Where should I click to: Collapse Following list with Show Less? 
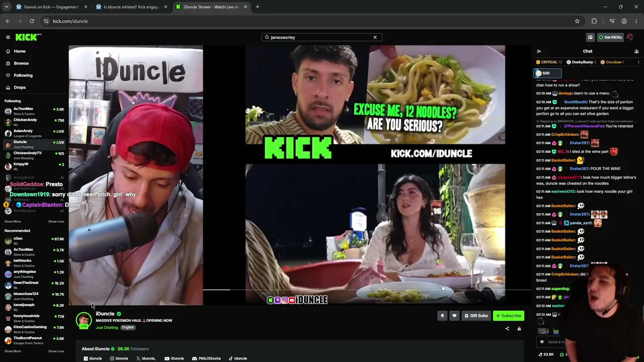coord(56,222)
